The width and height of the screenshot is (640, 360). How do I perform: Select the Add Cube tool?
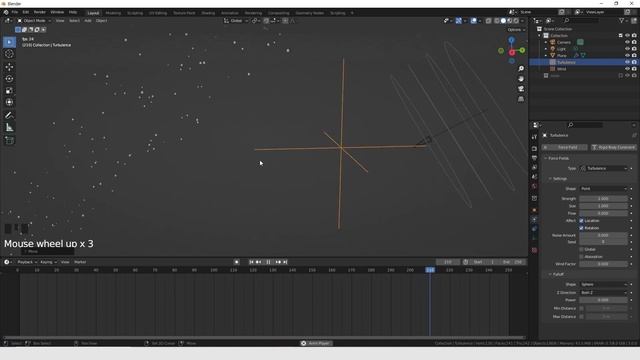pyautogui.click(x=9, y=141)
